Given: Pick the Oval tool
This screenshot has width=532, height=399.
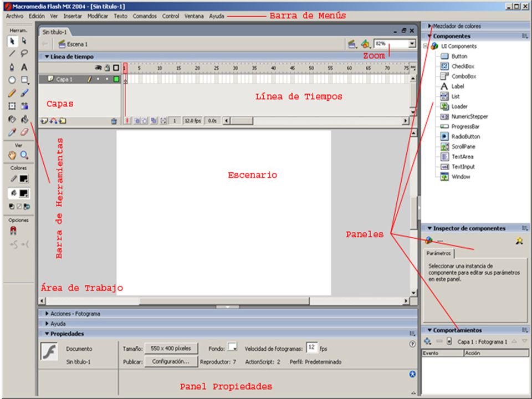Looking at the screenshot, I should point(12,80).
